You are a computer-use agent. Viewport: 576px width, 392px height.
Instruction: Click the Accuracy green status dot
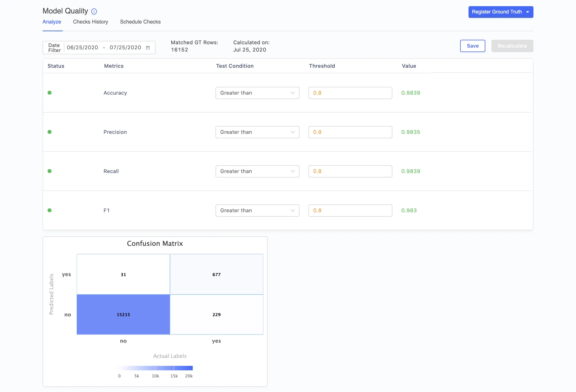[x=50, y=93]
